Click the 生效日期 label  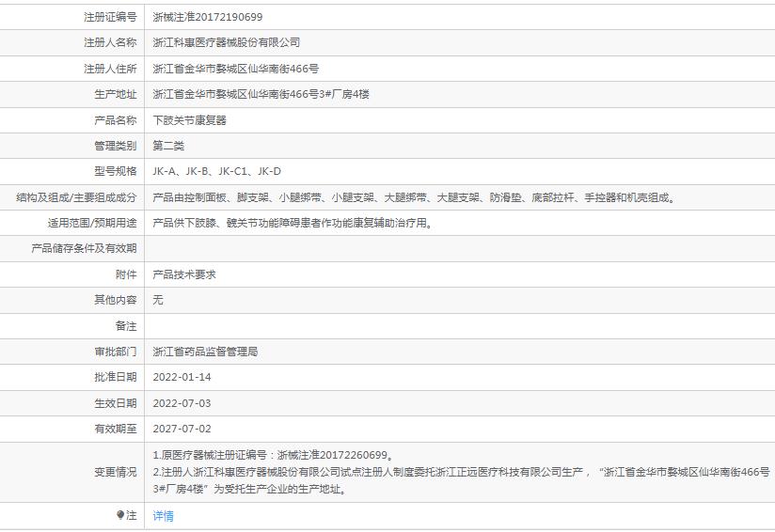pyautogui.click(x=116, y=403)
